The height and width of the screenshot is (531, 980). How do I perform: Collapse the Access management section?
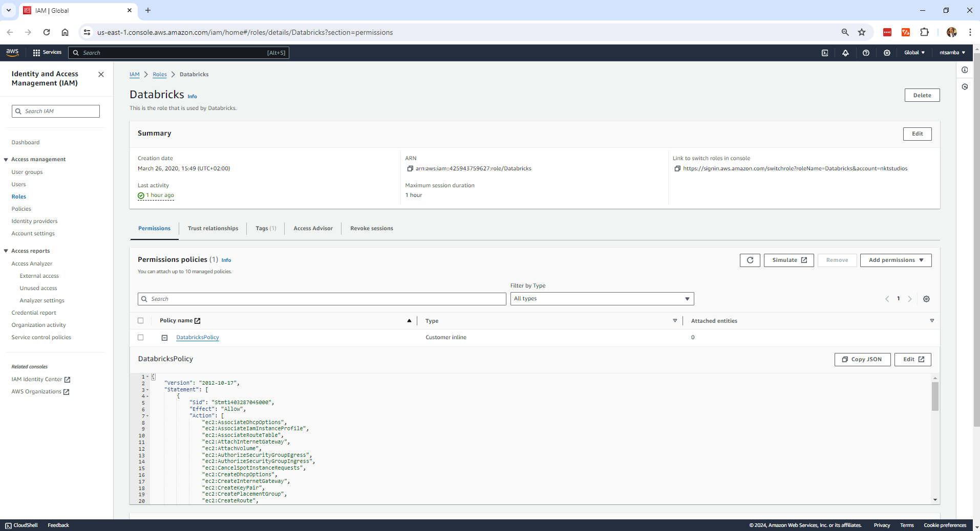6,160
